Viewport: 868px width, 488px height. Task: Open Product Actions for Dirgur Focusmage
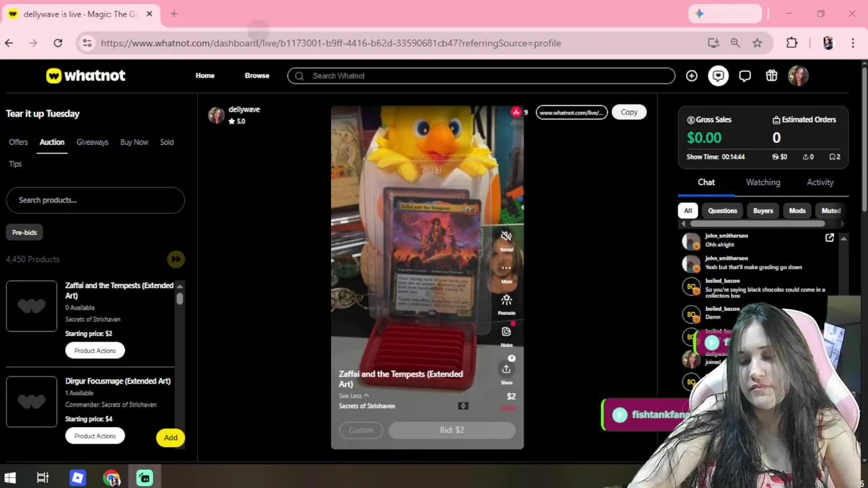[x=95, y=436]
